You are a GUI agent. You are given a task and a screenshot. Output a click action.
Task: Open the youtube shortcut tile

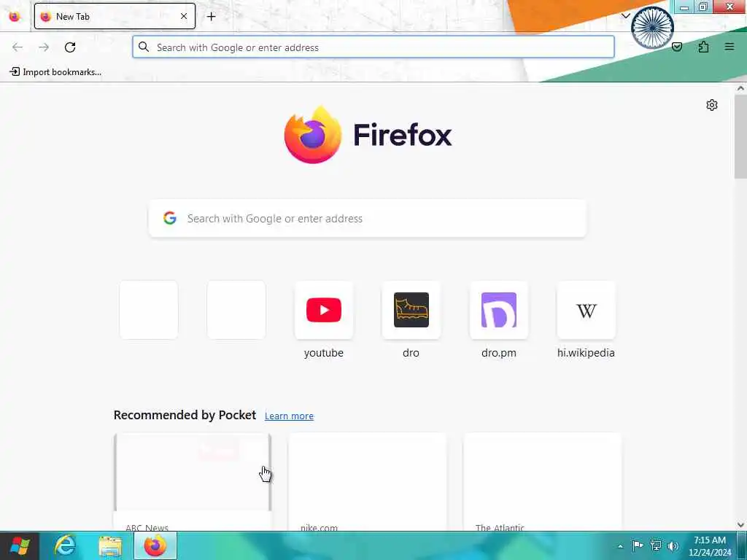point(324,310)
